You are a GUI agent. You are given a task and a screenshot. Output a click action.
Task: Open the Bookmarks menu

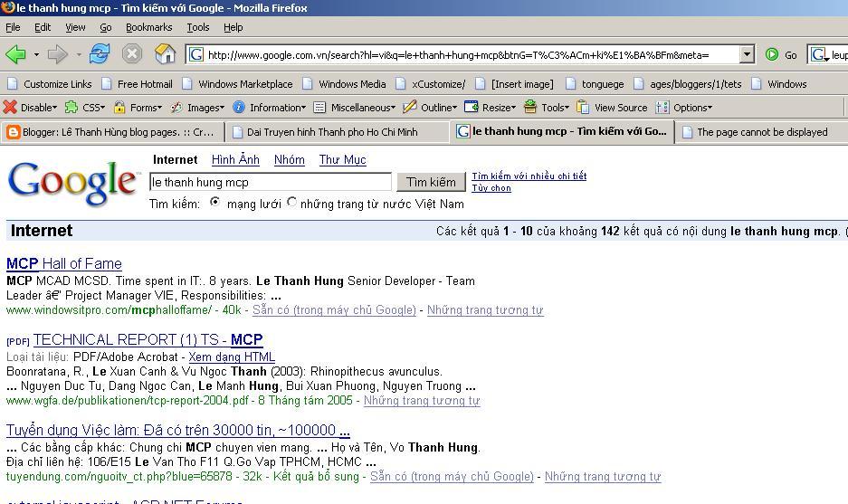(148, 27)
